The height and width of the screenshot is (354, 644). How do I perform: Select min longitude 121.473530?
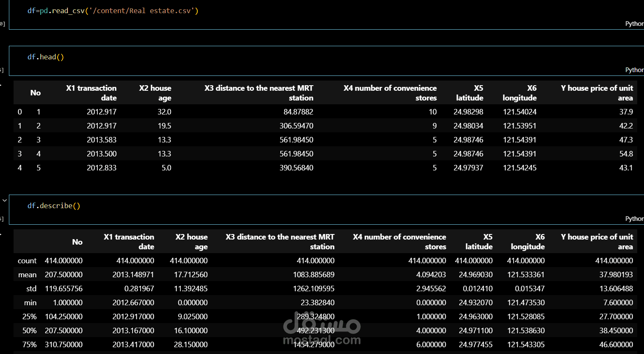click(526, 303)
